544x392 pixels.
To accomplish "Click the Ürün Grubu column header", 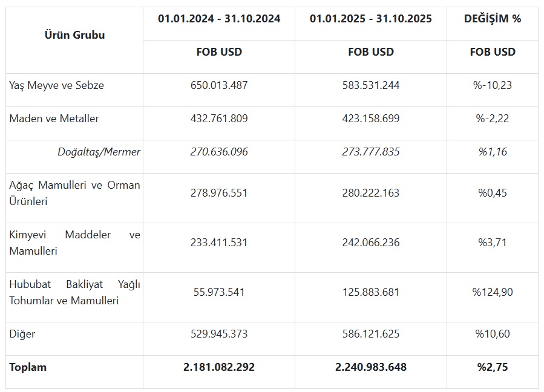I will pyautogui.click(x=74, y=35).
